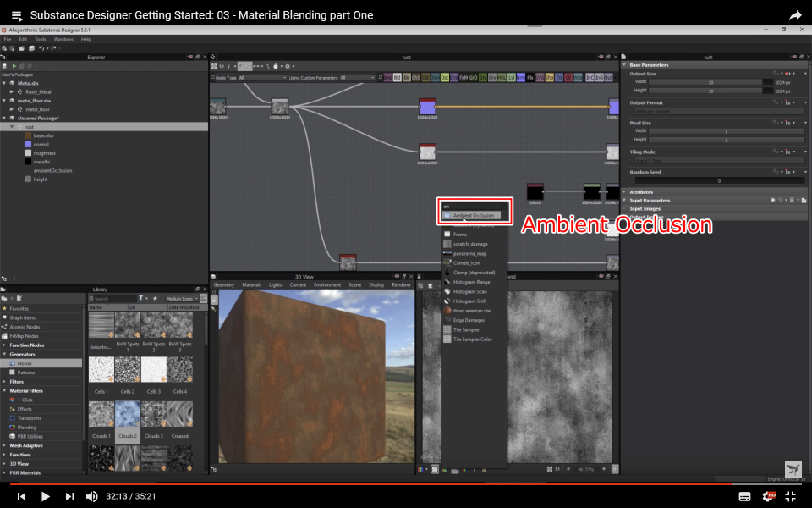Choose Histogram Scan in node search list
The width and height of the screenshot is (812, 508).
(469, 292)
